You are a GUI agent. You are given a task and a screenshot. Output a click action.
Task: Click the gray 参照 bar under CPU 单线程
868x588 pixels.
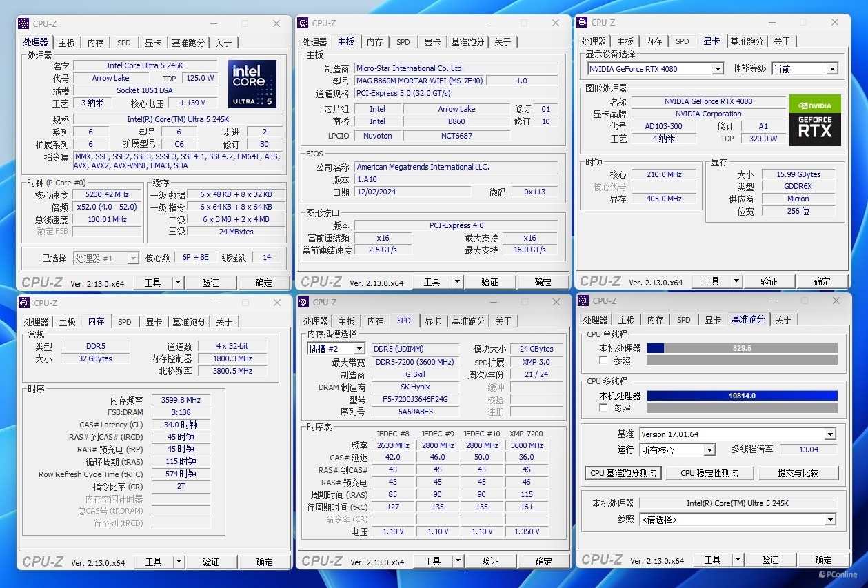pos(742,361)
